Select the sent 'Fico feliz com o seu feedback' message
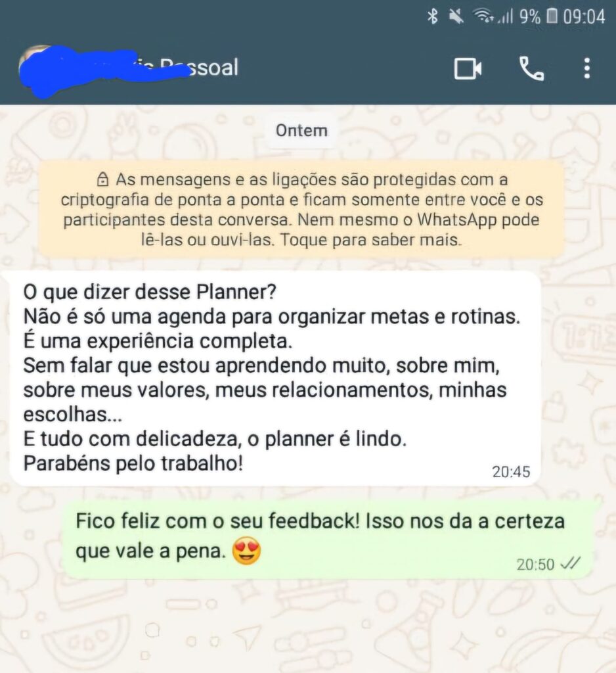The height and width of the screenshot is (673, 616). (x=328, y=540)
